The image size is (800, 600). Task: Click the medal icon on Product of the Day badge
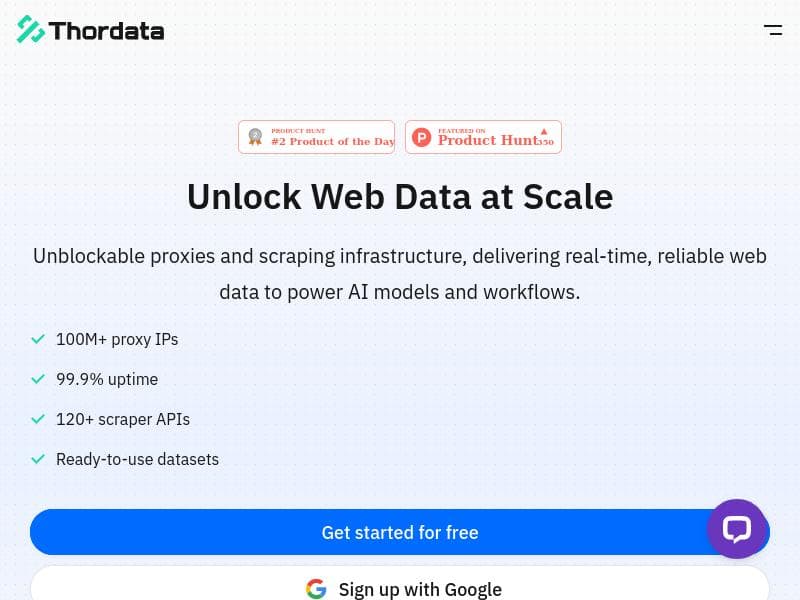click(x=255, y=136)
